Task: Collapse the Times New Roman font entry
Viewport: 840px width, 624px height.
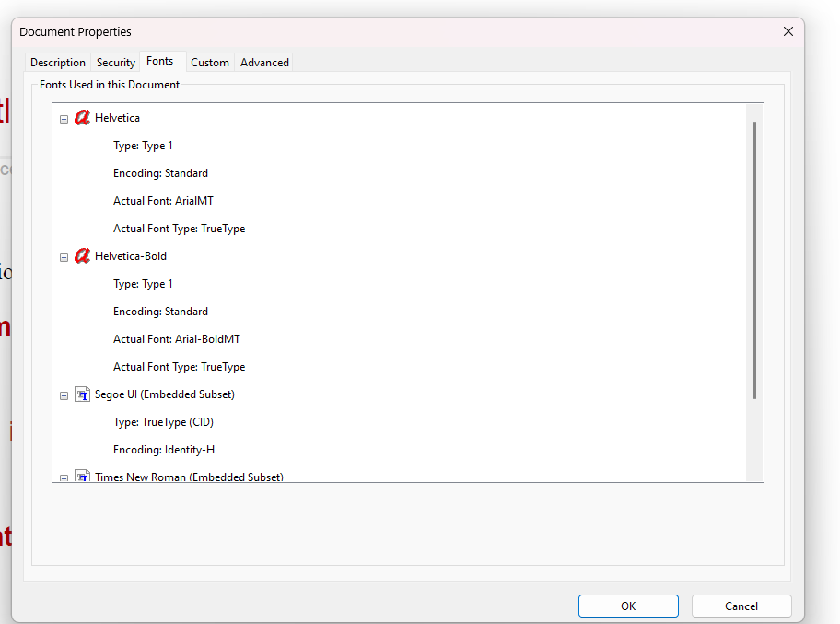Action: [64, 477]
